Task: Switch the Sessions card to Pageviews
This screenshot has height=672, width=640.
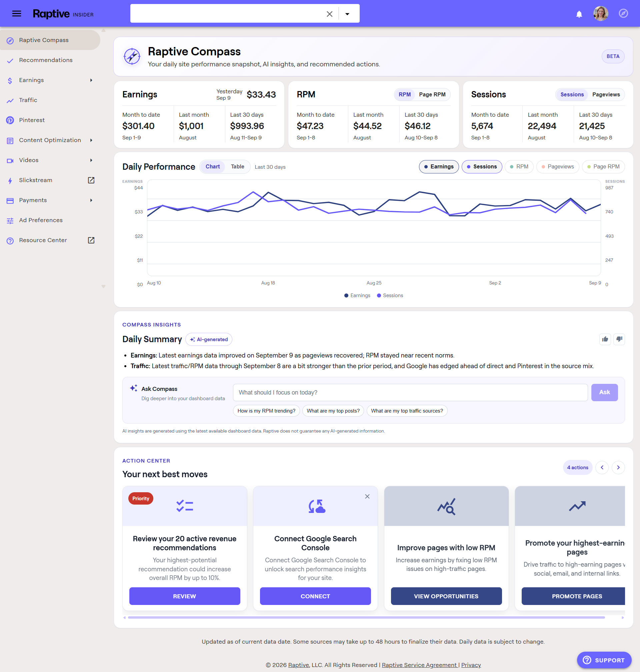Action: [606, 94]
